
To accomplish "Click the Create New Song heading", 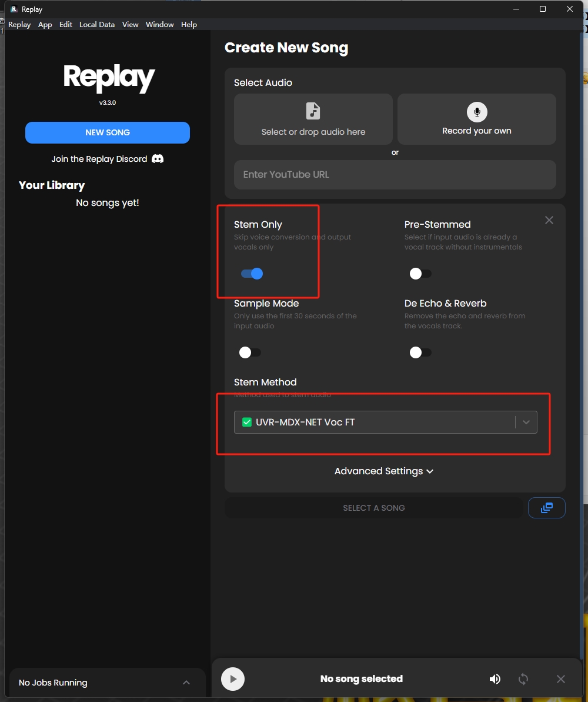I will (286, 48).
